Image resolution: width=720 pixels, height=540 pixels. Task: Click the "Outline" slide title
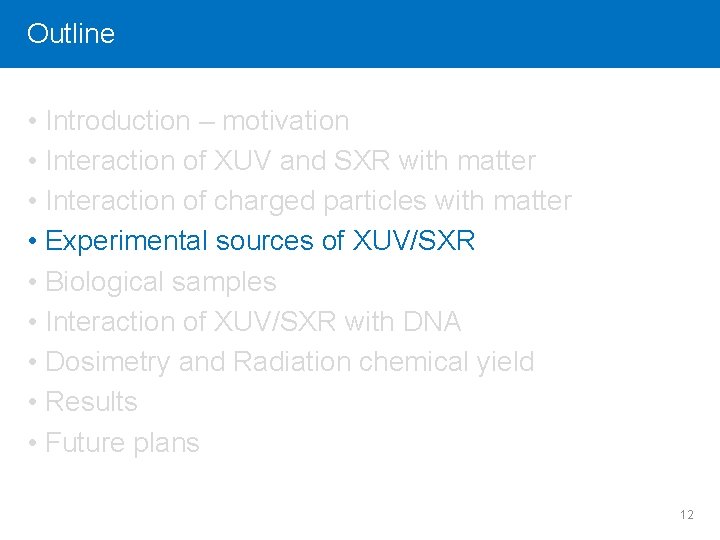click(70, 33)
